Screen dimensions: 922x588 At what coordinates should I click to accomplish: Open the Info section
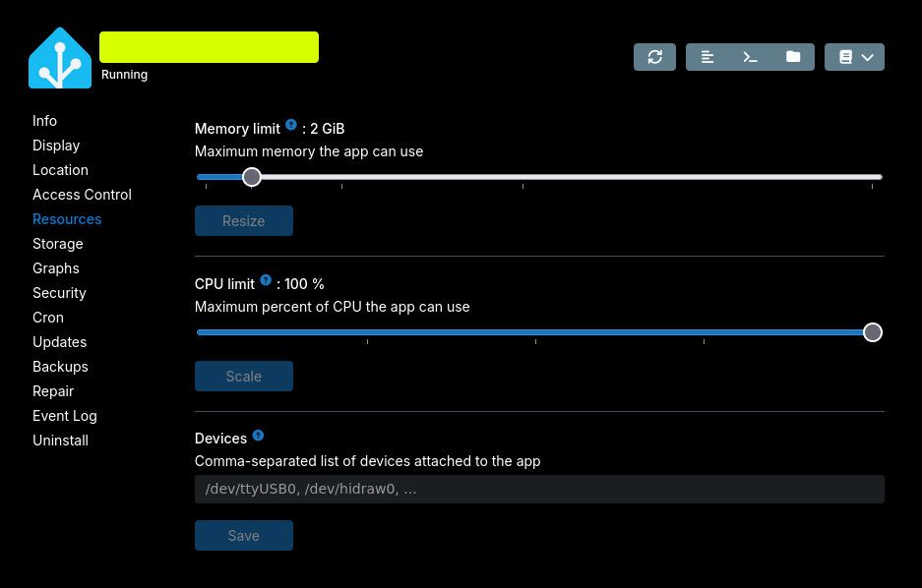44,121
